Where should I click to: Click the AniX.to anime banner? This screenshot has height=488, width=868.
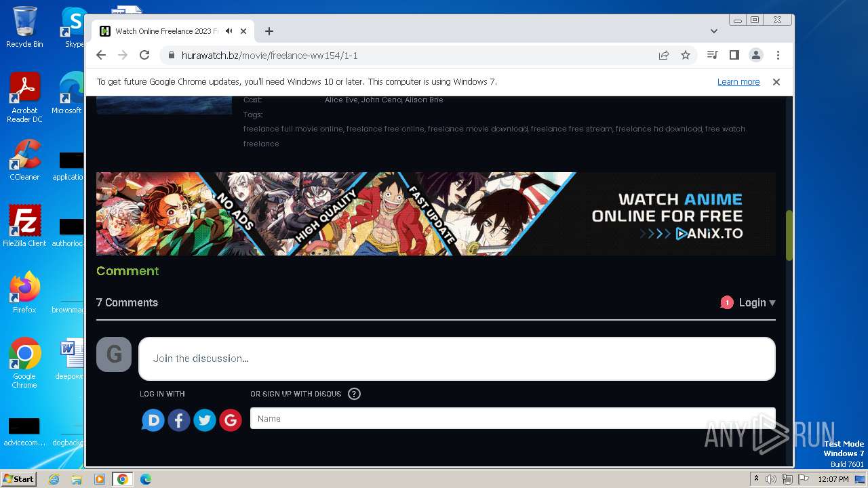tap(436, 213)
